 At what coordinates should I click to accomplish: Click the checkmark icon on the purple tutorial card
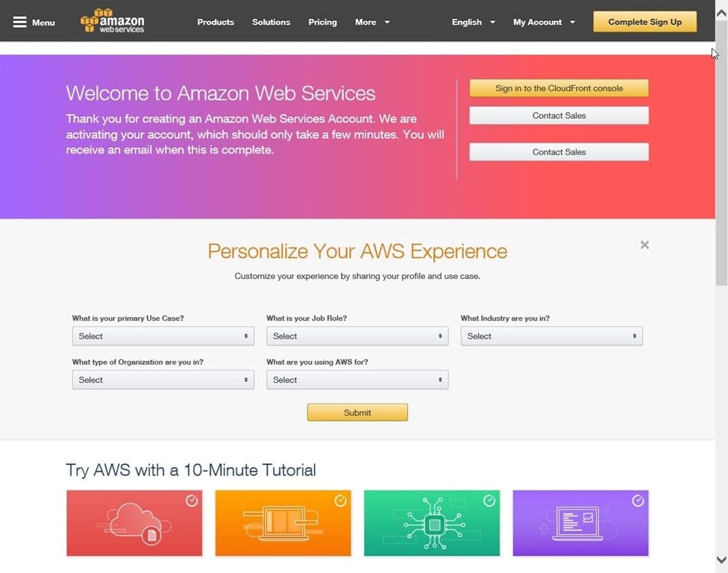pos(638,501)
